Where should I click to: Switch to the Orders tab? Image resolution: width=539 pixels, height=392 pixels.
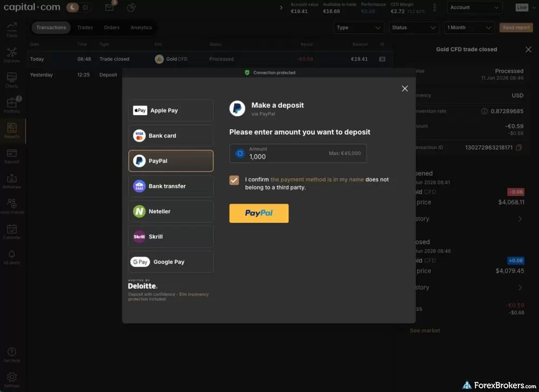point(112,27)
